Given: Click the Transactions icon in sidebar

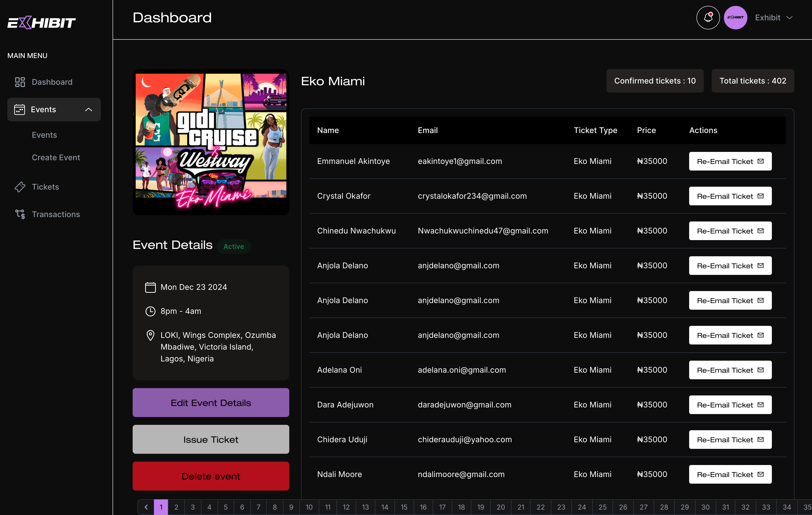Looking at the screenshot, I should pos(20,214).
